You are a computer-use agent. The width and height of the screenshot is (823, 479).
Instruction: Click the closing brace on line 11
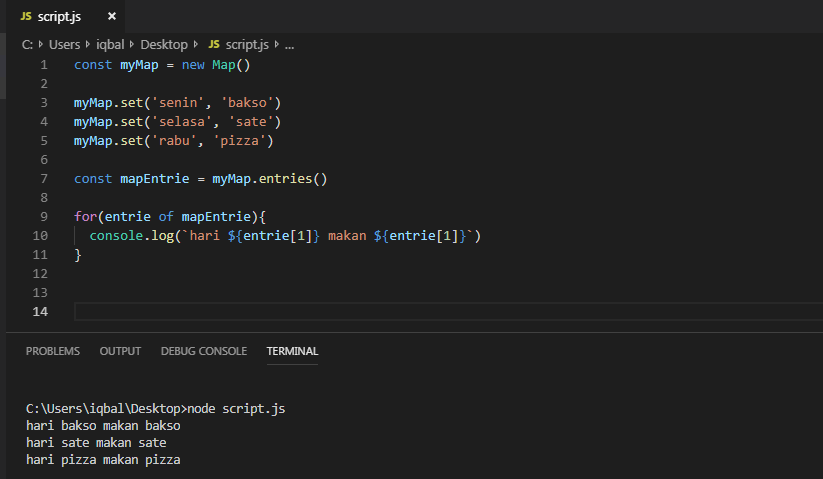pyautogui.click(x=78, y=255)
